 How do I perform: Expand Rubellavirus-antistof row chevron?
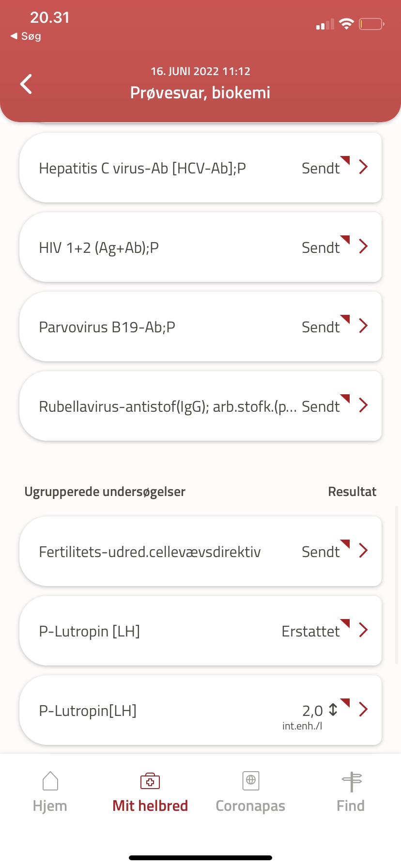[363, 405]
